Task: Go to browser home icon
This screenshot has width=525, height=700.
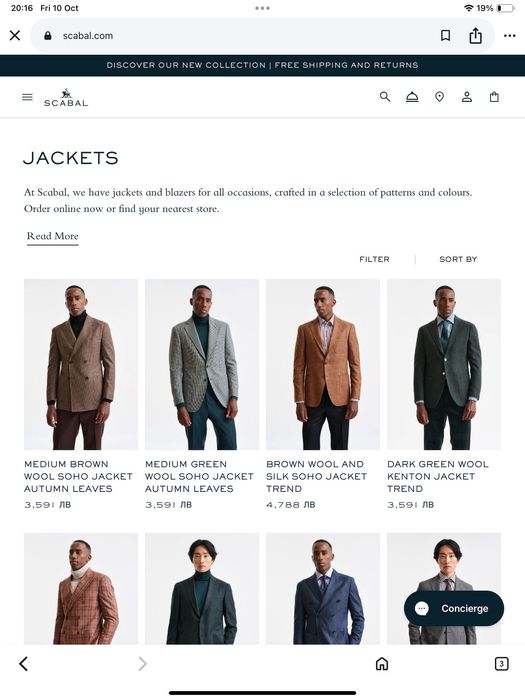Action: pyautogui.click(x=382, y=663)
